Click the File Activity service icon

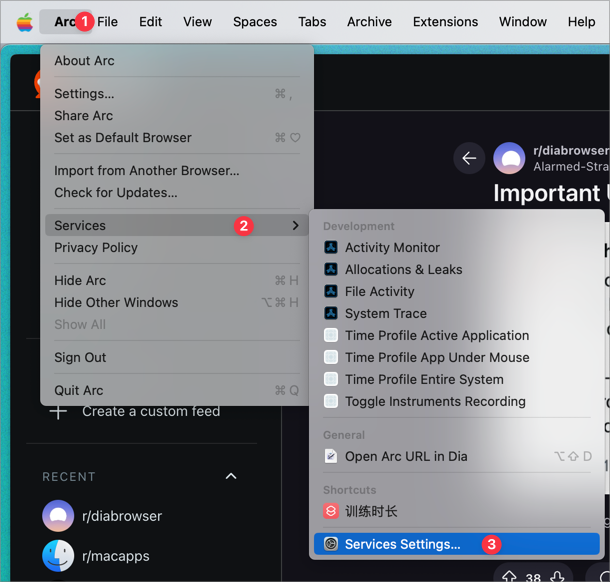[x=331, y=291]
